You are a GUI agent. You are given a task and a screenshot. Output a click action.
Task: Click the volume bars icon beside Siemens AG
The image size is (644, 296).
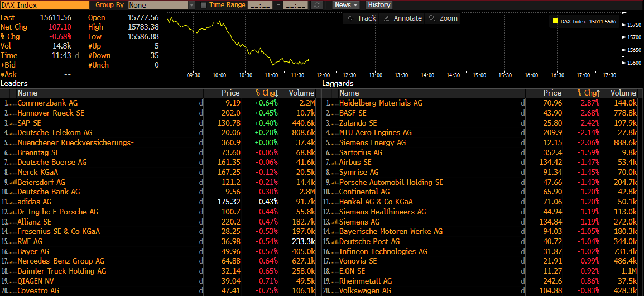tap(334, 222)
